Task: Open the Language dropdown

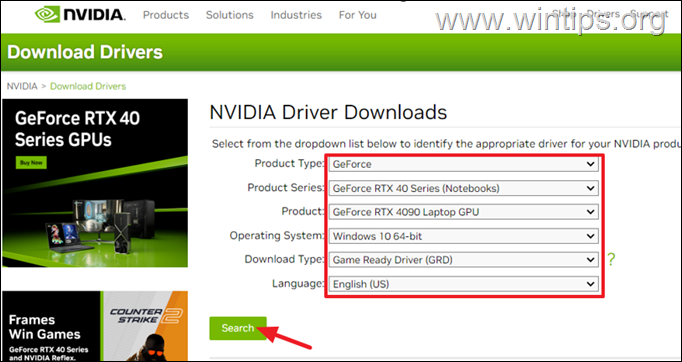Action: click(x=464, y=284)
